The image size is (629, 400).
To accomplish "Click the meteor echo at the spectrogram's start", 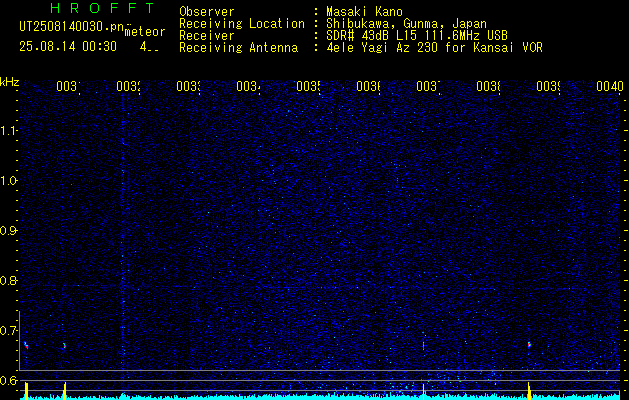I will point(26,345).
